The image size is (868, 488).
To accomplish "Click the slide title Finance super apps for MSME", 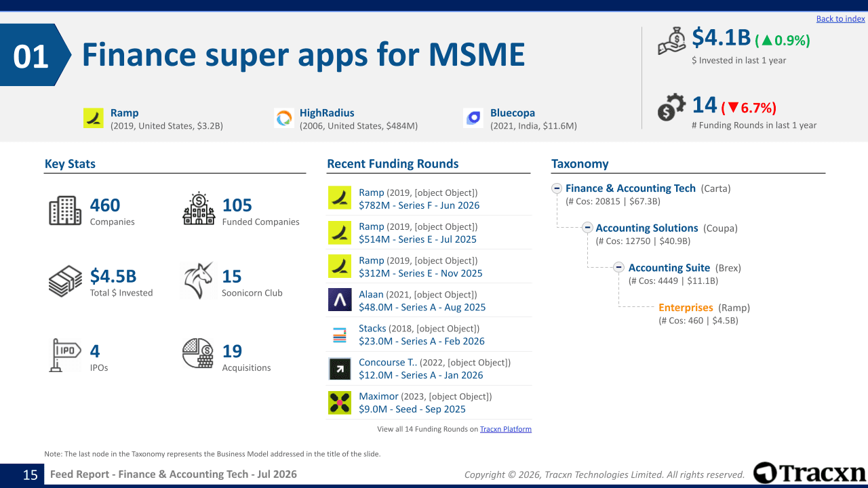I will click(304, 54).
